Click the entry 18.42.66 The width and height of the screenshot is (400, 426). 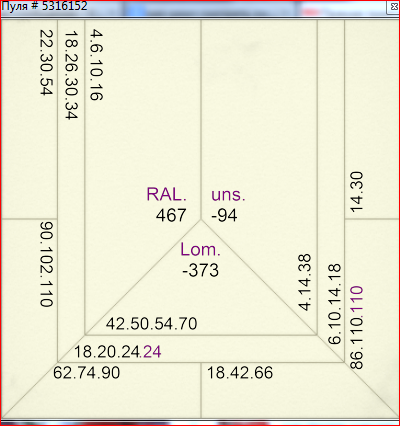240,373
